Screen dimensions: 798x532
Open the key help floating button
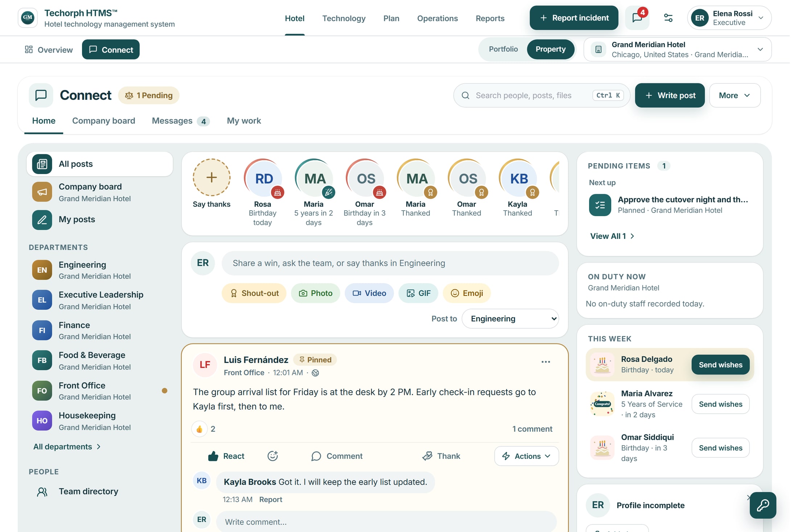point(763,505)
